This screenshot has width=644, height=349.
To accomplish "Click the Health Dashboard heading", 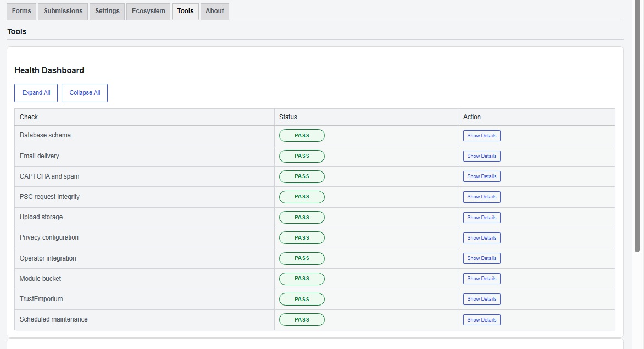I will [49, 70].
